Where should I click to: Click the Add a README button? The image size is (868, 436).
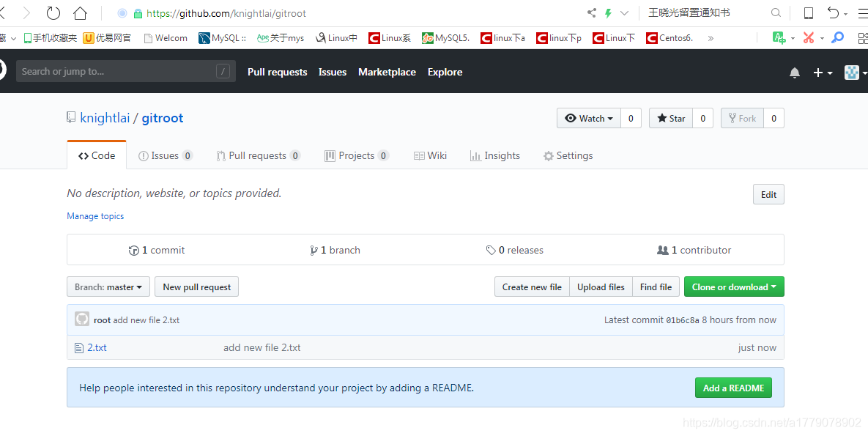pyautogui.click(x=733, y=388)
